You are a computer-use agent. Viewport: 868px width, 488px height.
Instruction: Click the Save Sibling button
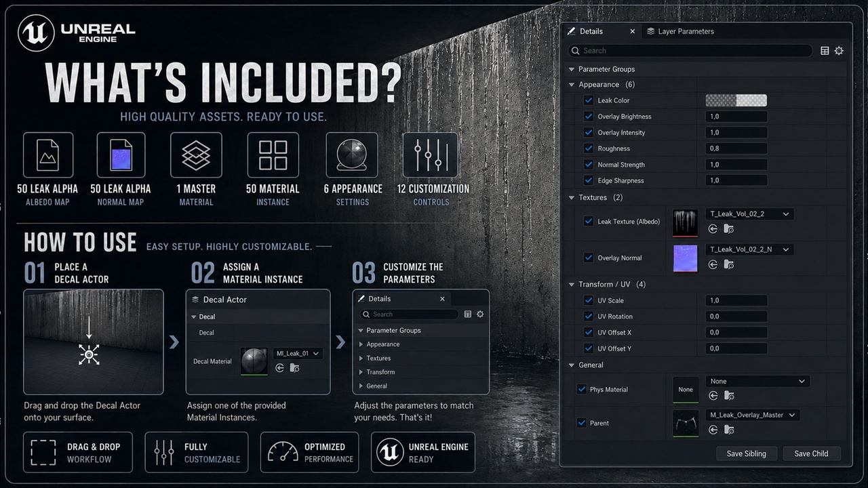(x=747, y=453)
